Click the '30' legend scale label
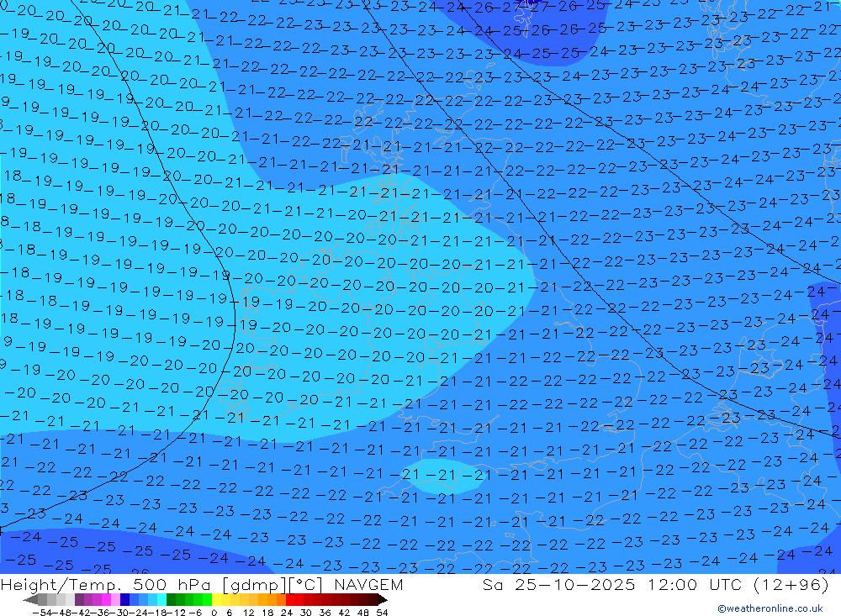This screenshot has width=841, height=616. click(x=306, y=613)
